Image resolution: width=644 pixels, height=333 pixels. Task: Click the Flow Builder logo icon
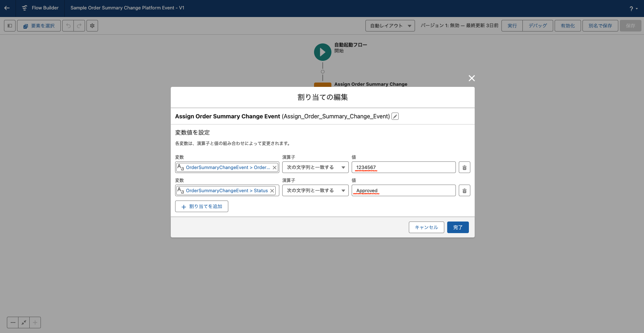pyautogui.click(x=25, y=8)
